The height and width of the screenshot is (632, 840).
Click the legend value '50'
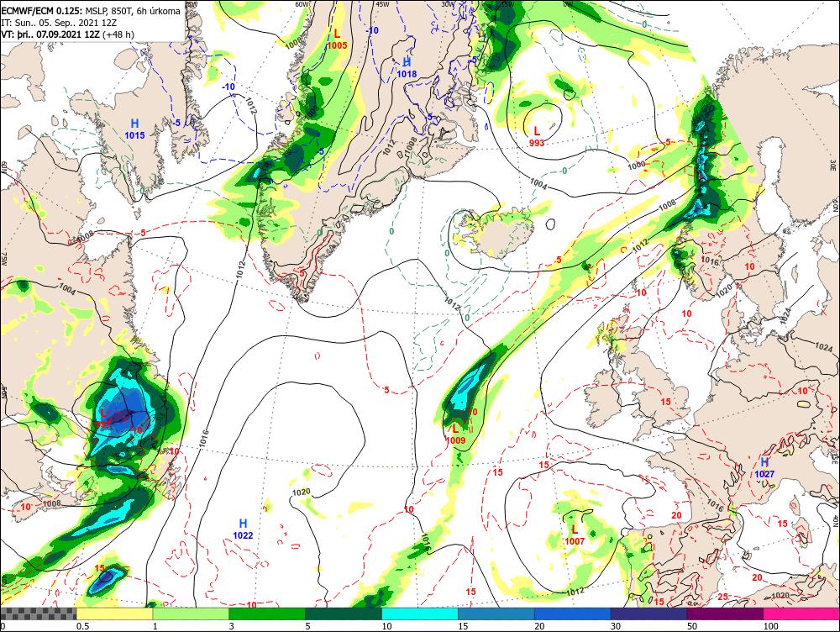point(692,626)
